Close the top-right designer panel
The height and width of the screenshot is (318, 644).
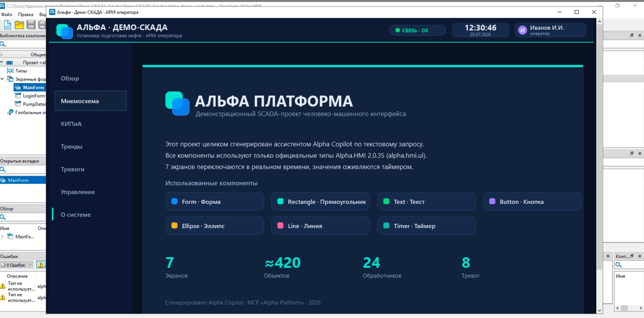[x=640, y=35]
